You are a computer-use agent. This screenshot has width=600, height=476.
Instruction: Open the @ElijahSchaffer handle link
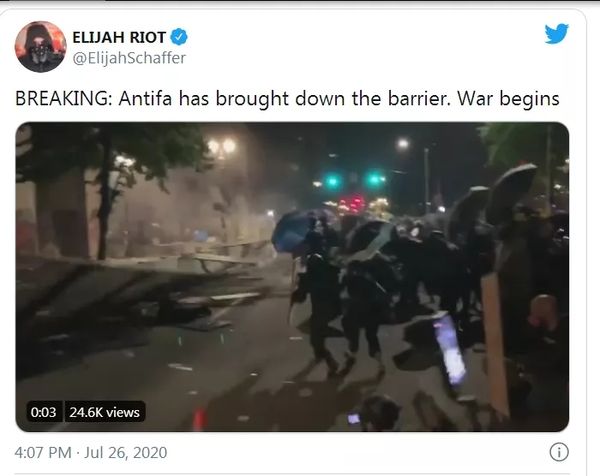point(129,58)
